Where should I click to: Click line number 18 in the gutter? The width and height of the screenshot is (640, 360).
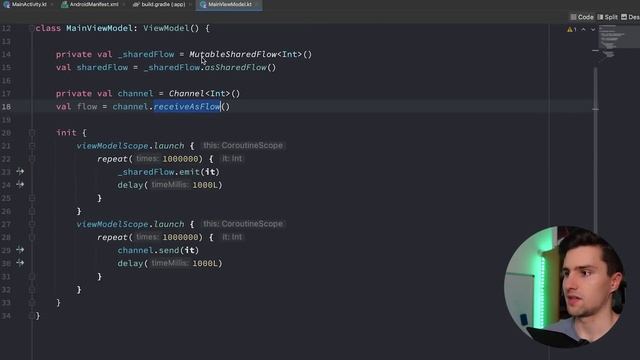pos(6,107)
